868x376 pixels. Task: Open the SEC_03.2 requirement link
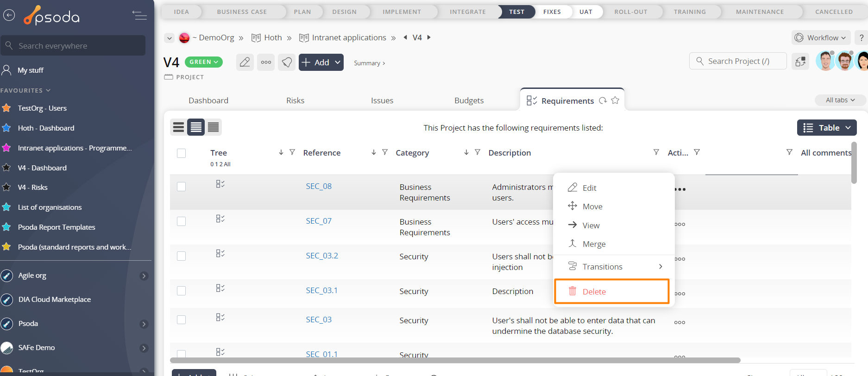click(x=322, y=256)
